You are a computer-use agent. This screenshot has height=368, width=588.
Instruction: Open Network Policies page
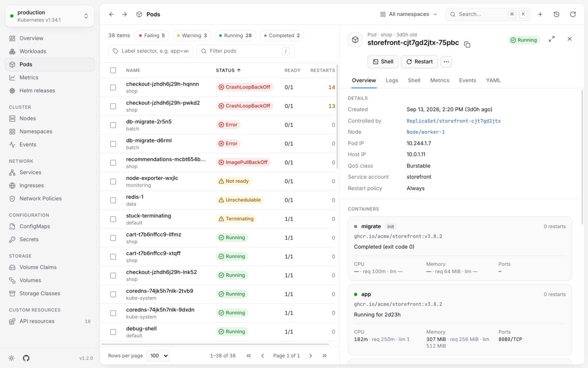click(x=50, y=199)
